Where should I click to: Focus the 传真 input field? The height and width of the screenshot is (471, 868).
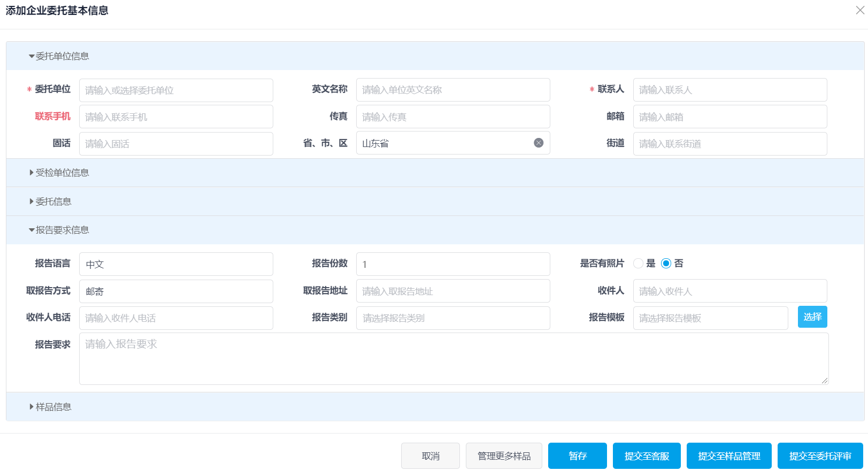click(453, 117)
